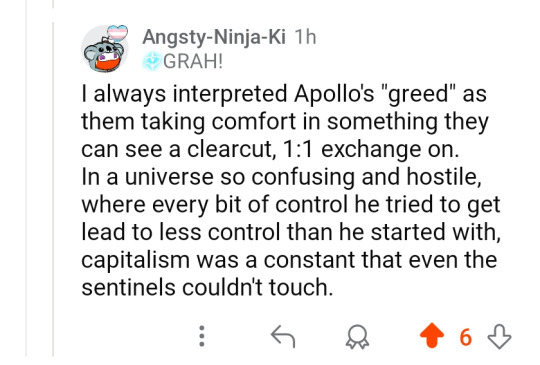Click the line starting "In a universe"

click(281, 177)
